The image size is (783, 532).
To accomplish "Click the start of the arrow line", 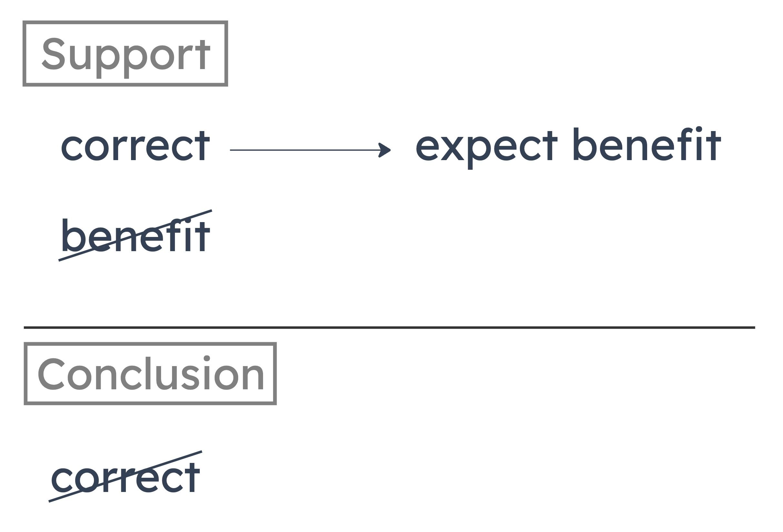I will (x=231, y=150).
